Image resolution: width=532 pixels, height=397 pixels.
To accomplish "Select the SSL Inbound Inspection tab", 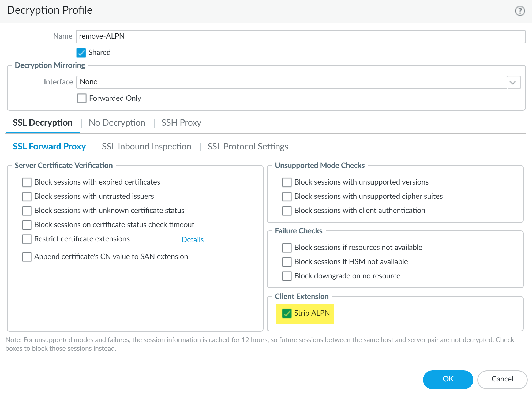I will point(147,147).
